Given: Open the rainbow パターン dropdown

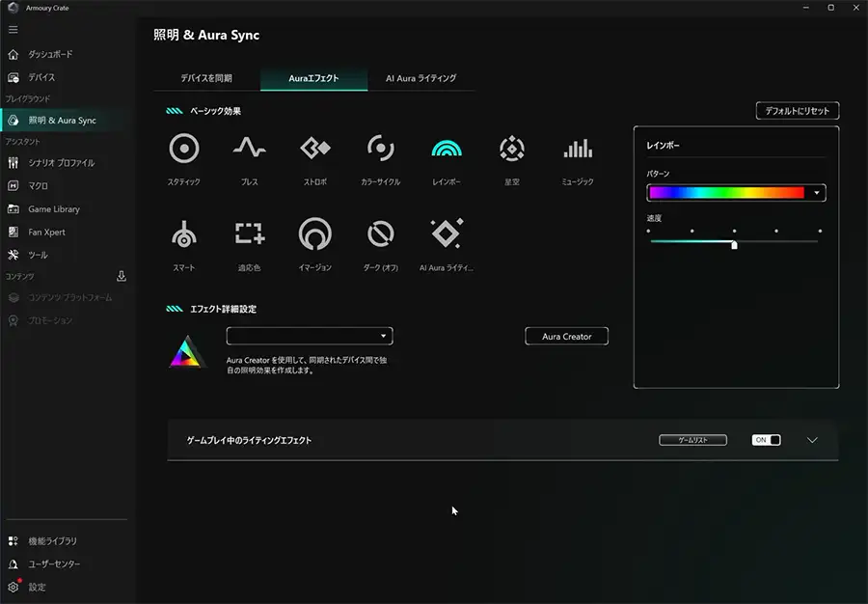Looking at the screenshot, I should (736, 193).
